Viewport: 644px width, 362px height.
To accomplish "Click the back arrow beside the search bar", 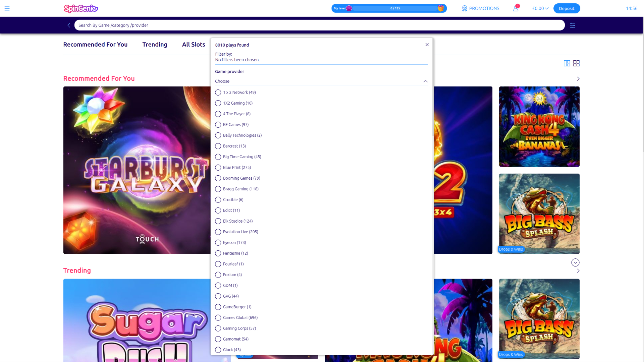I will tap(69, 25).
